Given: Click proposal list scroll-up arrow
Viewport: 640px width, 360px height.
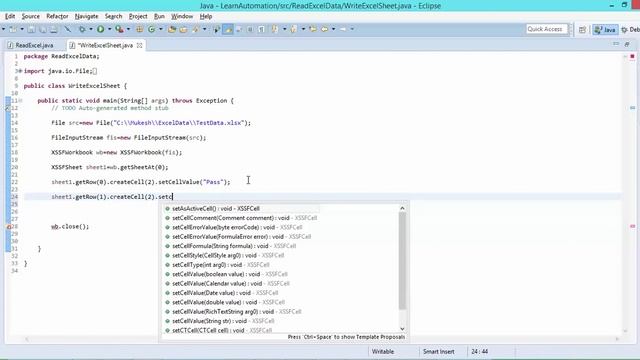Looking at the screenshot, I should point(402,208).
